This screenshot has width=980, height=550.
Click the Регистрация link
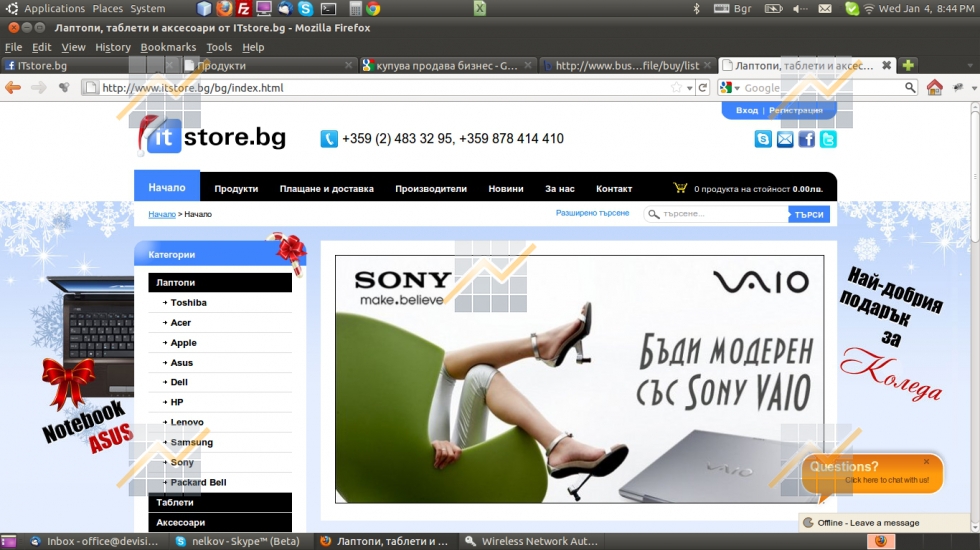click(x=796, y=110)
